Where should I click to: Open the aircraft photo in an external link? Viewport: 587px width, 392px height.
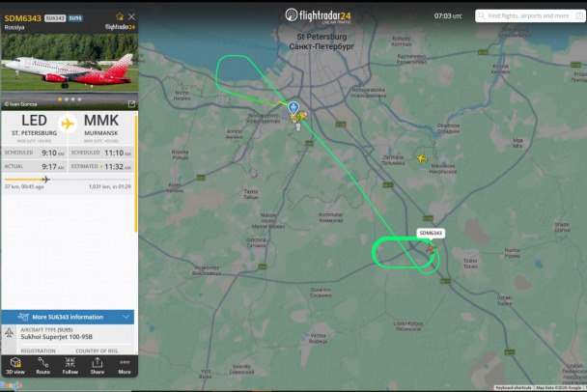point(131,104)
